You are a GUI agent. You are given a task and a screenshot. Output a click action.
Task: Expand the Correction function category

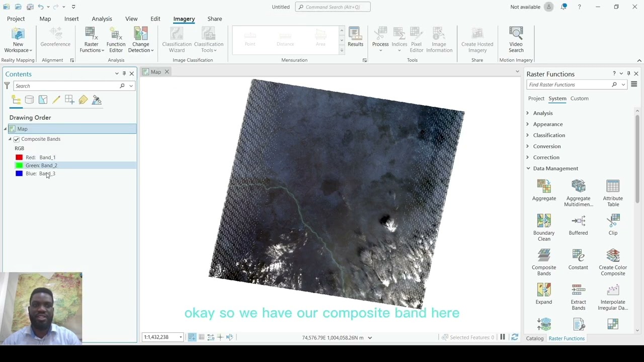coord(528,157)
